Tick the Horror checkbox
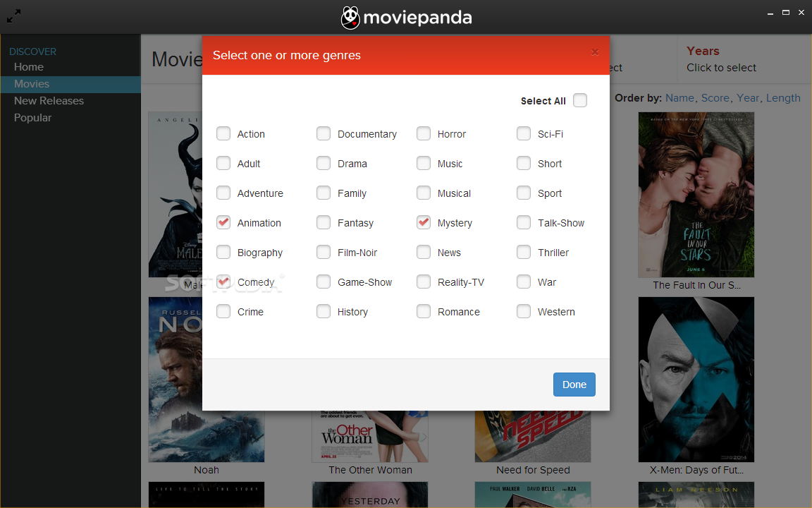 (424, 133)
